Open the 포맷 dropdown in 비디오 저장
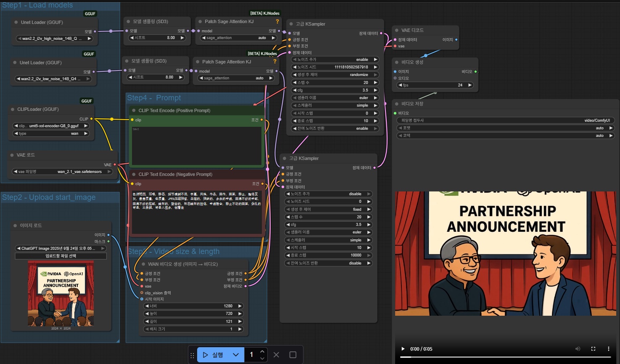 tap(506, 128)
